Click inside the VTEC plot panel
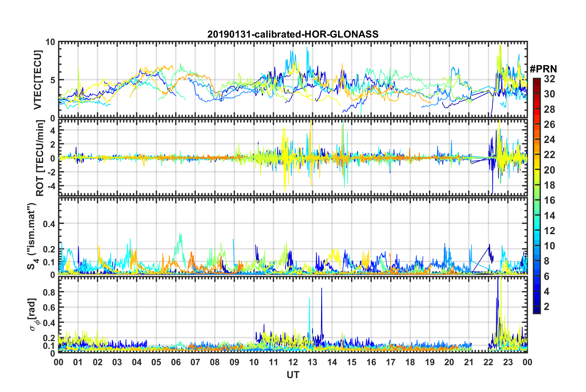Image resolution: width=586 pixels, height=392 pixels. click(x=293, y=80)
